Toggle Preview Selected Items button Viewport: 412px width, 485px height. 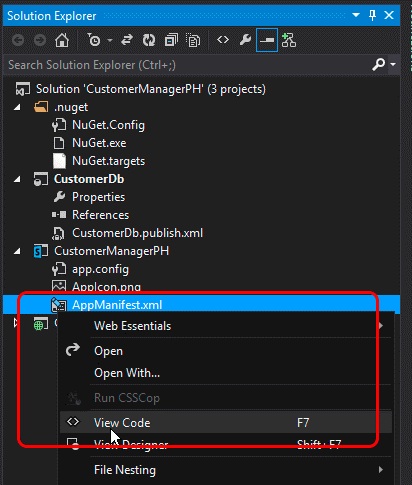tap(267, 40)
